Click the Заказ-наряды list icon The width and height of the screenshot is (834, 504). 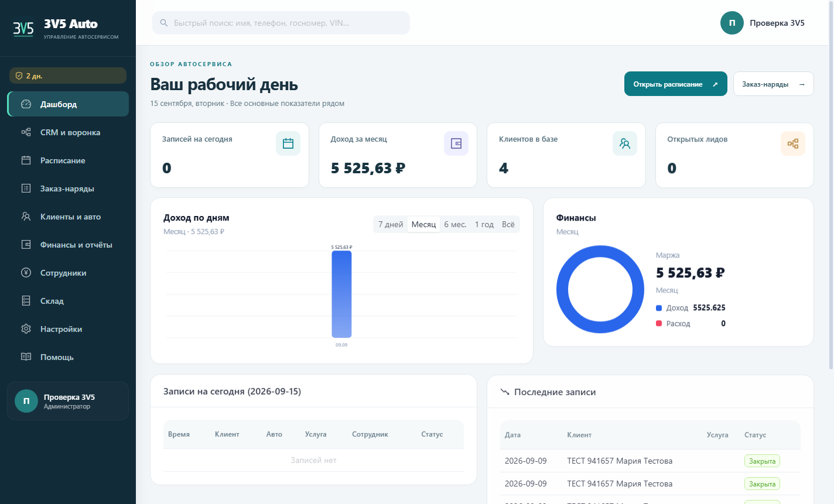[26, 188]
